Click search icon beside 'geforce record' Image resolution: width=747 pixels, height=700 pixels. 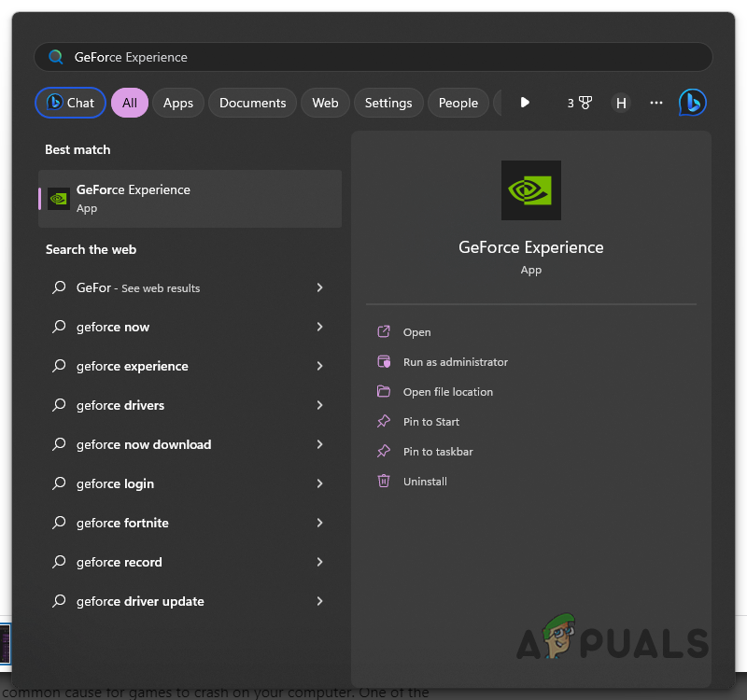pyautogui.click(x=59, y=562)
